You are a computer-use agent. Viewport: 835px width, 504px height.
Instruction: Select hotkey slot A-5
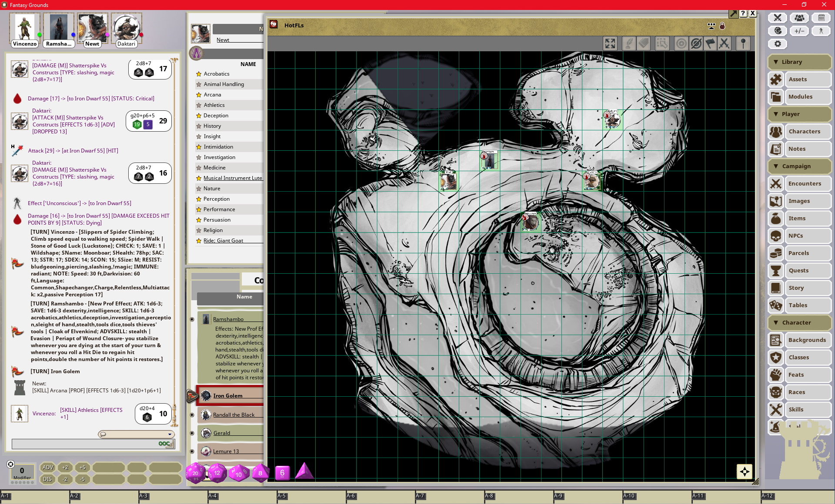pos(311,497)
